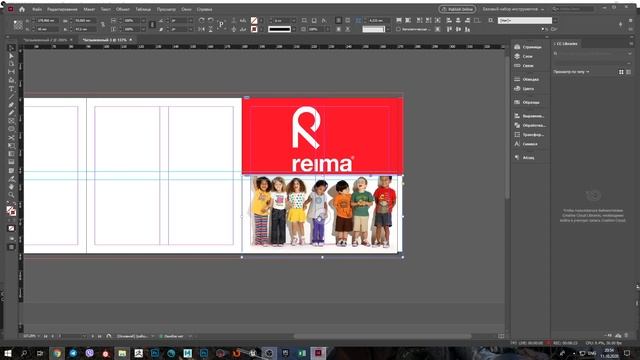
Task: Open rotation angle dropdown
Action: (190, 20)
